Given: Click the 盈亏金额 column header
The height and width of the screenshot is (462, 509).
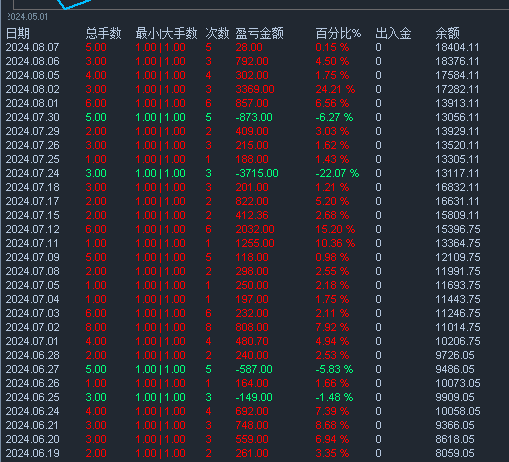Looking at the screenshot, I should 259,34.
